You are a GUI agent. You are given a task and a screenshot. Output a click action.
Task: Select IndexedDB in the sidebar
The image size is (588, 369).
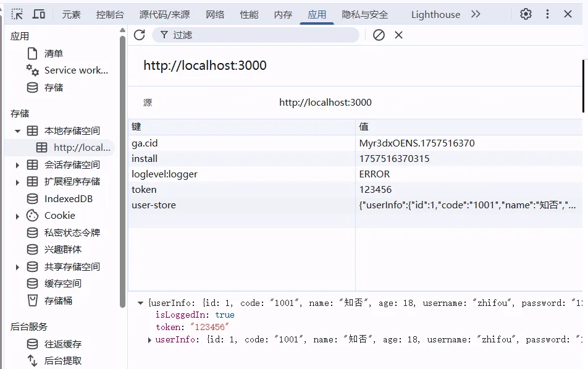[x=68, y=199]
